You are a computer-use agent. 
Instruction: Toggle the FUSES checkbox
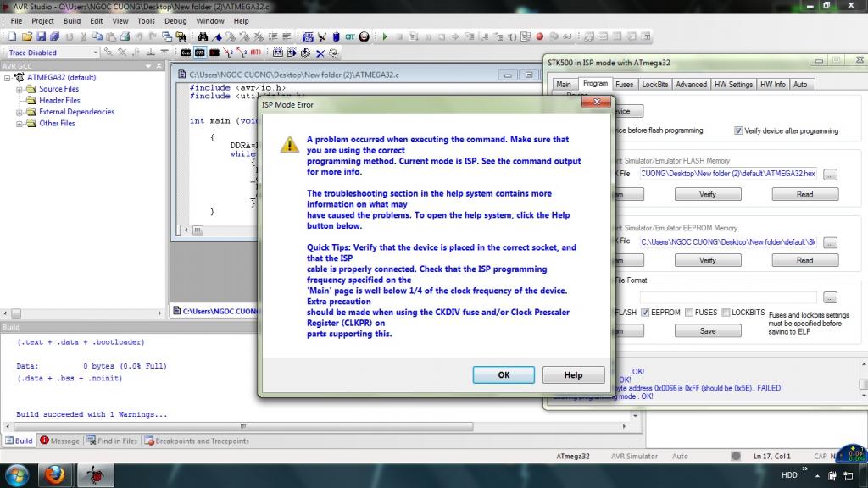[x=688, y=312]
